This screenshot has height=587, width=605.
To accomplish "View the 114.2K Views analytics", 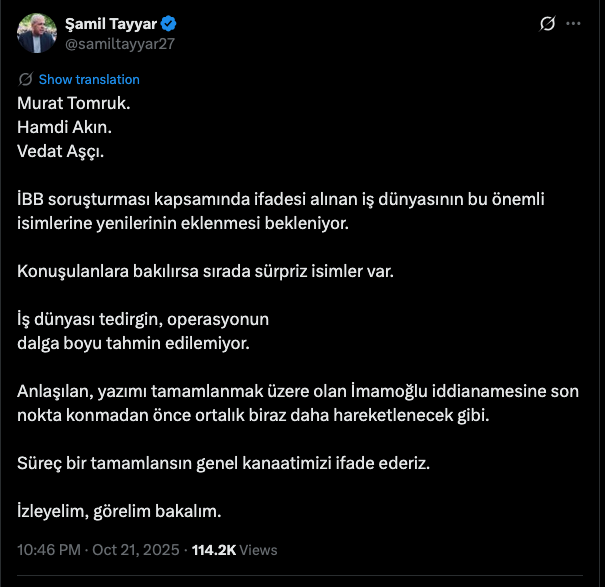I will [x=235, y=549].
